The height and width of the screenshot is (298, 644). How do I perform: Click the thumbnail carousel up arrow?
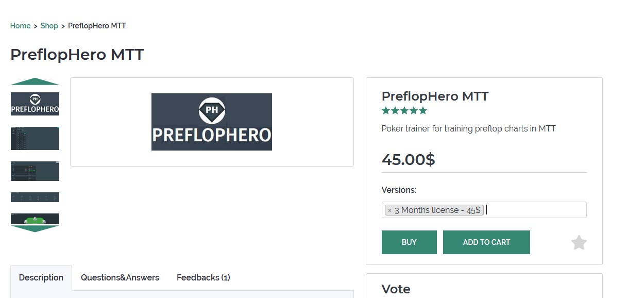[x=35, y=81]
